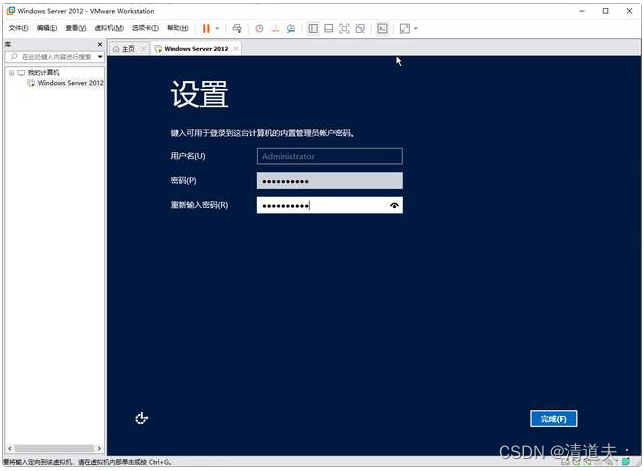This screenshot has width=644, height=471.
Task: Click the orange pause VM icon
Action: [x=206, y=28]
